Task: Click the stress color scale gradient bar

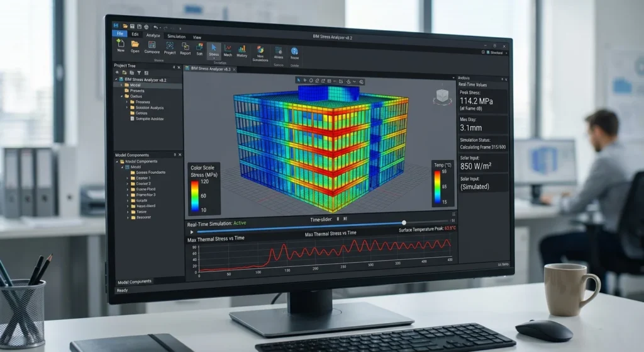Action: click(x=195, y=196)
